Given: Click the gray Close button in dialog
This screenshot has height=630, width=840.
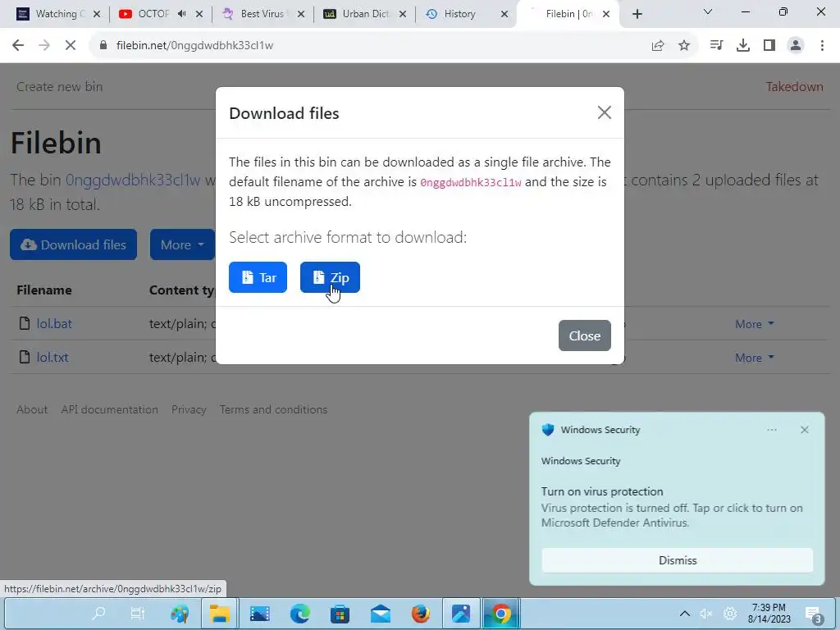Looking at the screenshot, I should [584, 336].
